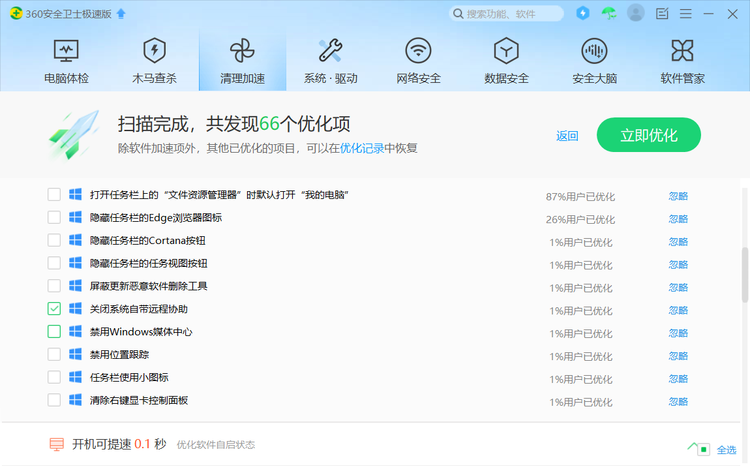The height and width of the screenshot is (473, 750).
Task: Click 忽略 for 清除右键显卡控制面板 row
Action: (x=678, y=402)
